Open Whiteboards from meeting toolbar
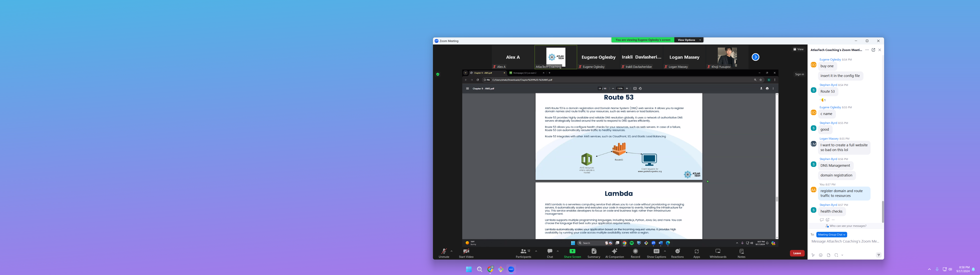 [718, 252]
